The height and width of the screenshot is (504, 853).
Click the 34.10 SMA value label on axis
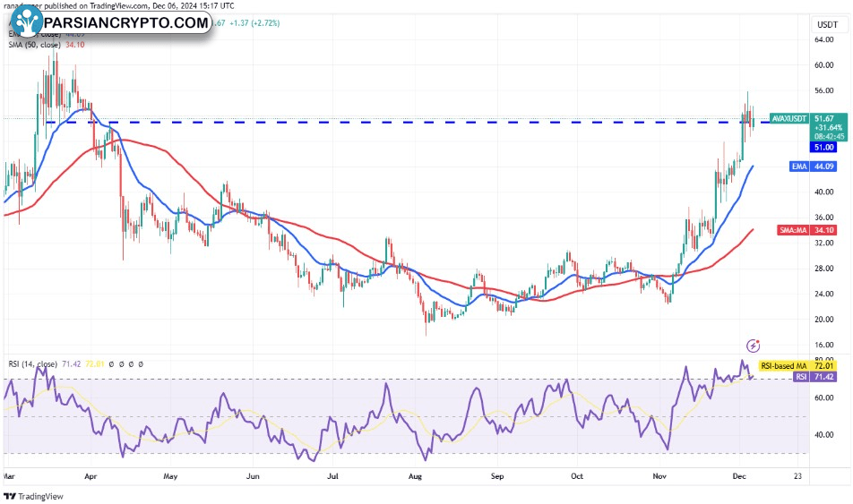[823, 230]
